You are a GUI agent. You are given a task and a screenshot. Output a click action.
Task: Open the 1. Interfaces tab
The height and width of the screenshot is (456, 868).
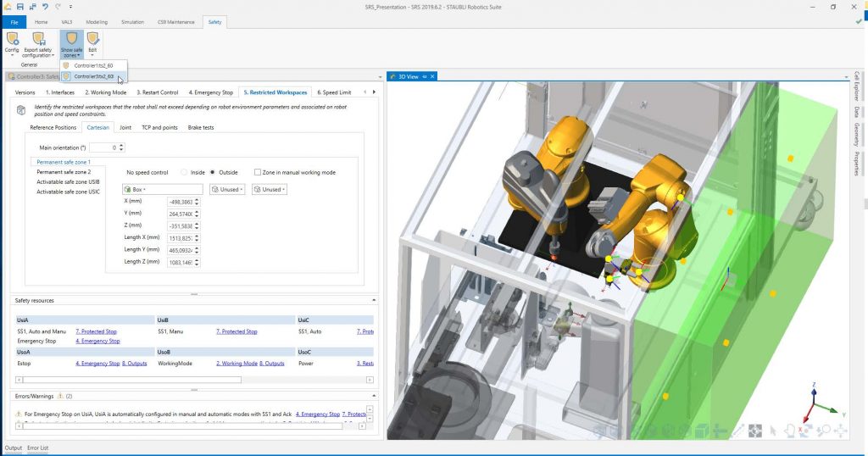click(x=60, y=92)
